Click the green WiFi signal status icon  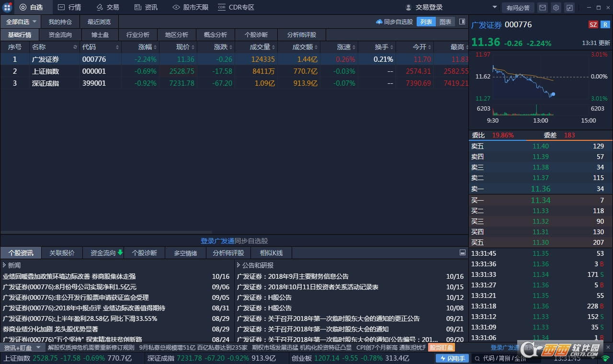click(606, 358)
